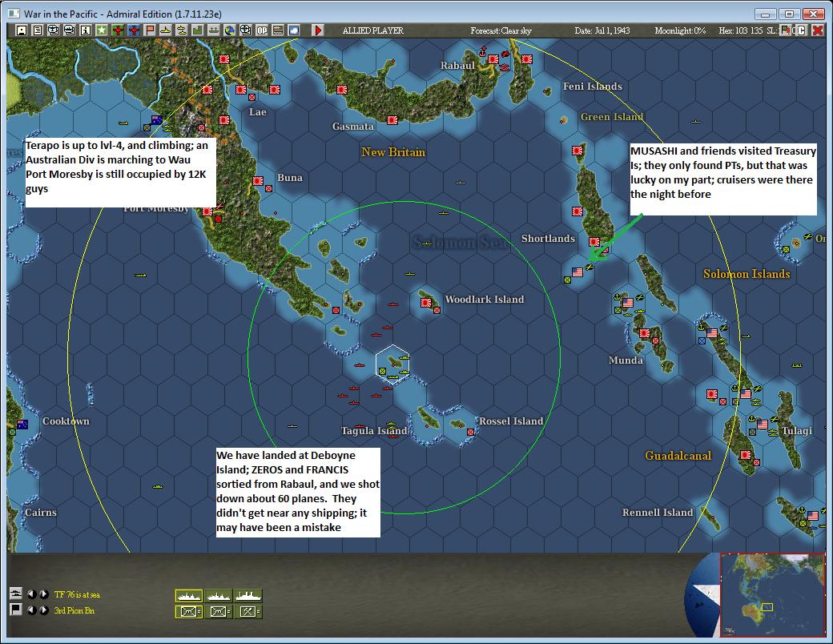The image size is (833, 644).
Task: Click the double yellow ships toolbar icon
Action: click(182, 30)
